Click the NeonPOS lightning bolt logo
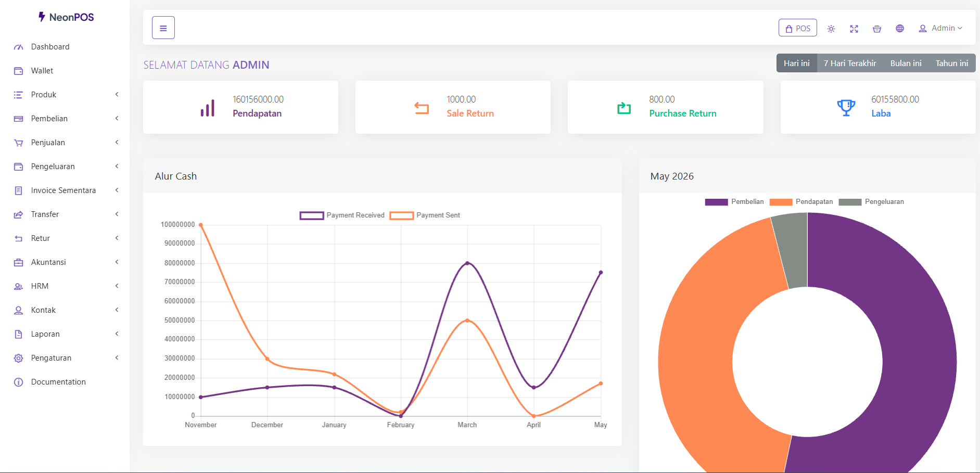The width and height of the screenshot is (980, 473). [42, 17]
